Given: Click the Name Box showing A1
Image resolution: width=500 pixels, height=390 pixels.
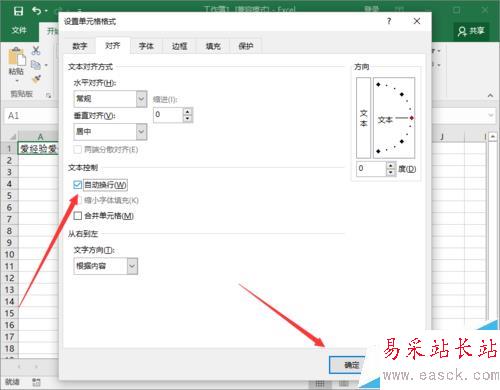Looking at the screenshot, I should coord(31,116).
